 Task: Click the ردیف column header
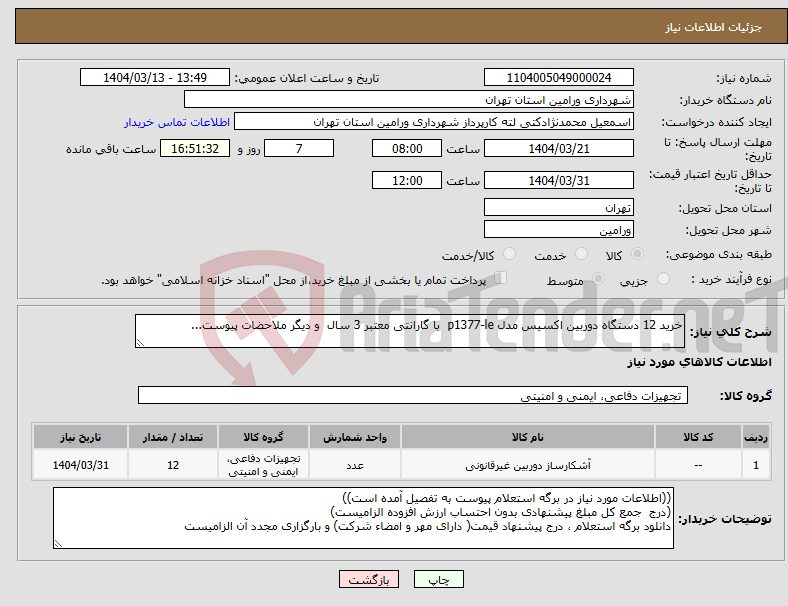pyautogui.click(x=755, y=437)
